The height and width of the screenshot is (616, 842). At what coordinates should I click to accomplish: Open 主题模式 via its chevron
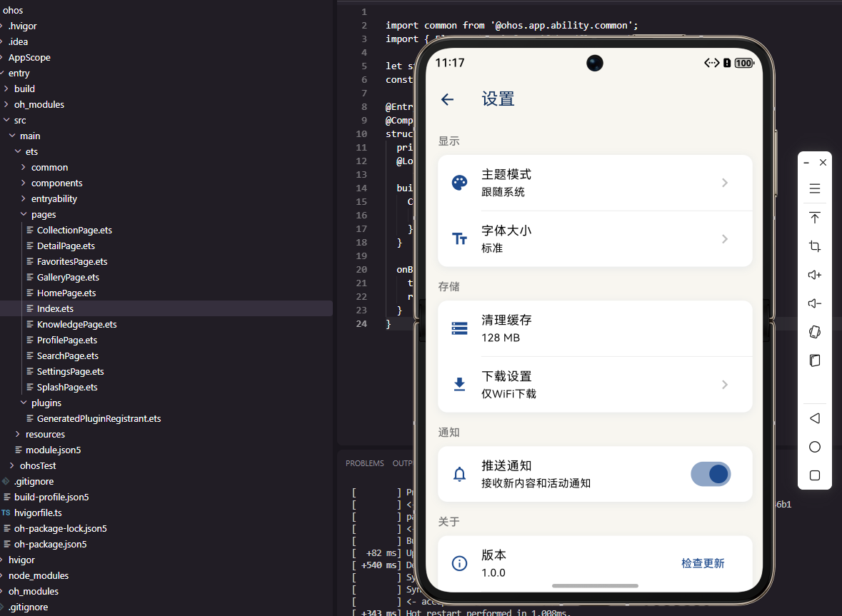725,182
